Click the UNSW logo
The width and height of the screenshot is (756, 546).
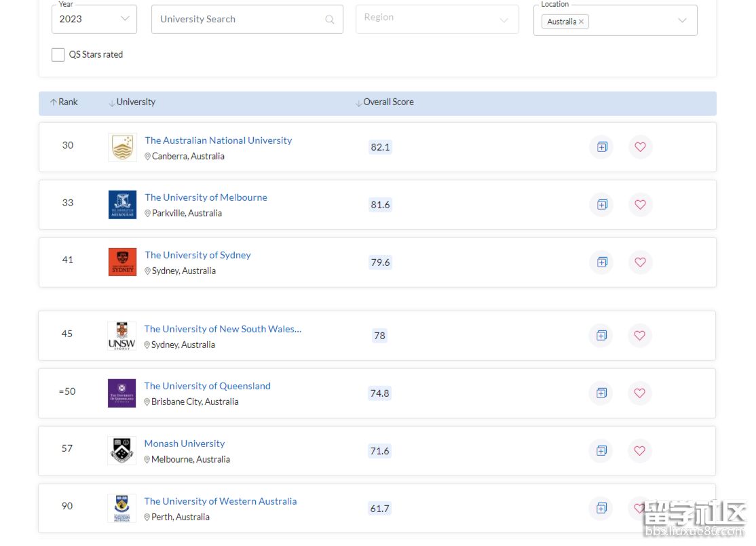point(122,336)
